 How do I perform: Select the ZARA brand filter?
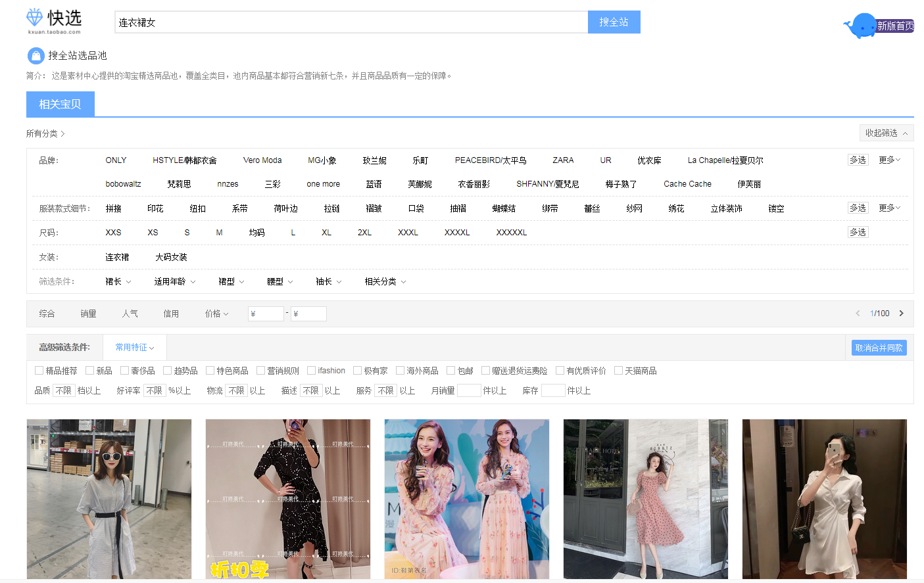click(x=563, y=160)
